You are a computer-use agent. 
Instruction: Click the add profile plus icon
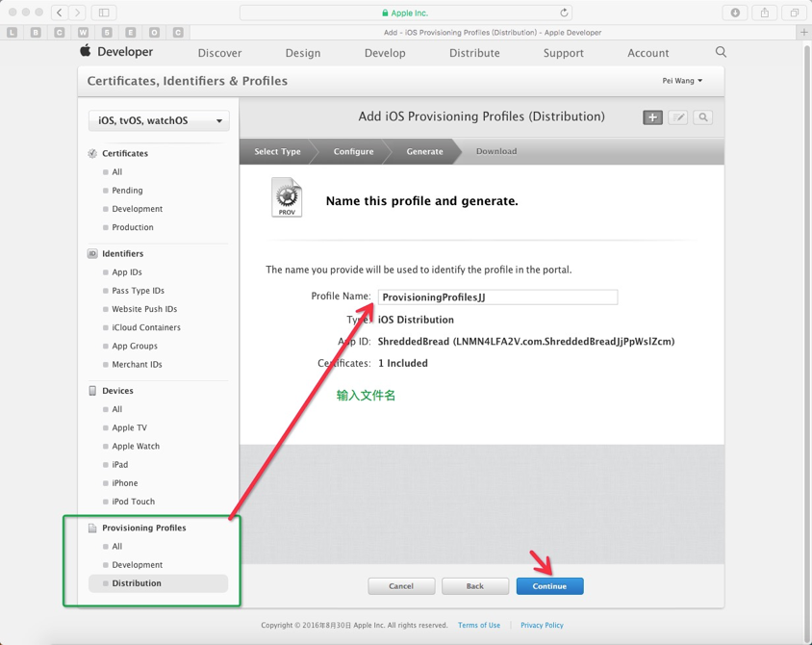652,117
